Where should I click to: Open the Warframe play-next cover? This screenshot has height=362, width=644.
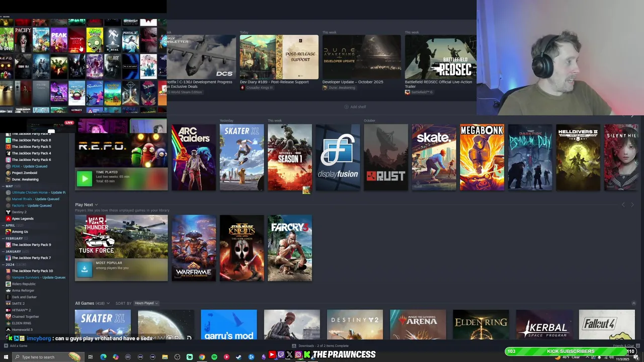pyautogui.click(x=193, y=248)
